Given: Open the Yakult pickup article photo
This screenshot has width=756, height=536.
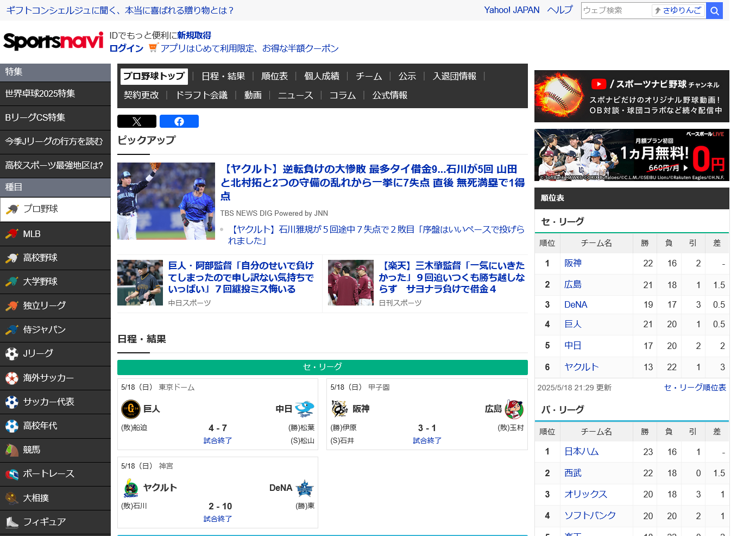Looking at the screenshot, I should [166, 201].
